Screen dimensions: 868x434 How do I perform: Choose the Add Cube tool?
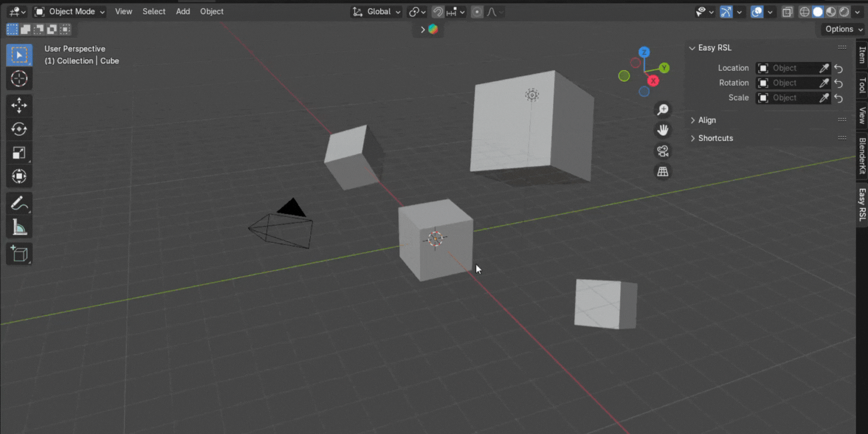point(19,254)
